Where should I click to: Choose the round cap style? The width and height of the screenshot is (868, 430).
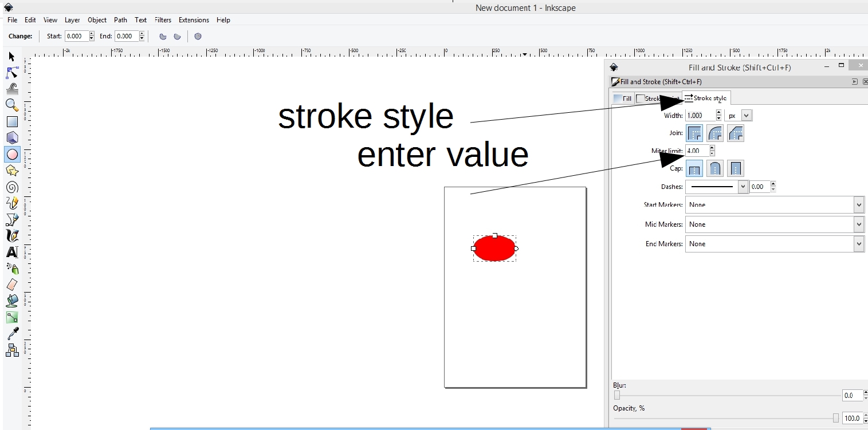coord(715,168)
